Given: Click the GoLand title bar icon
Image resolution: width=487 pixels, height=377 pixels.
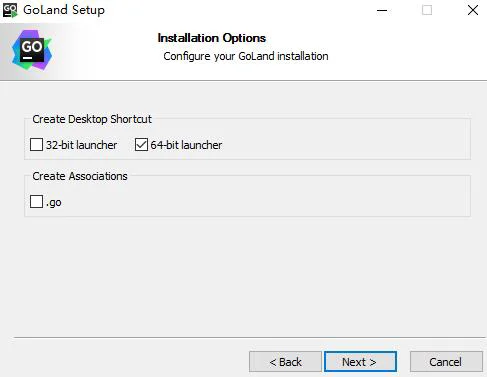Looking at the screenshot, I should pyautogui.click(x=10, y=10).
